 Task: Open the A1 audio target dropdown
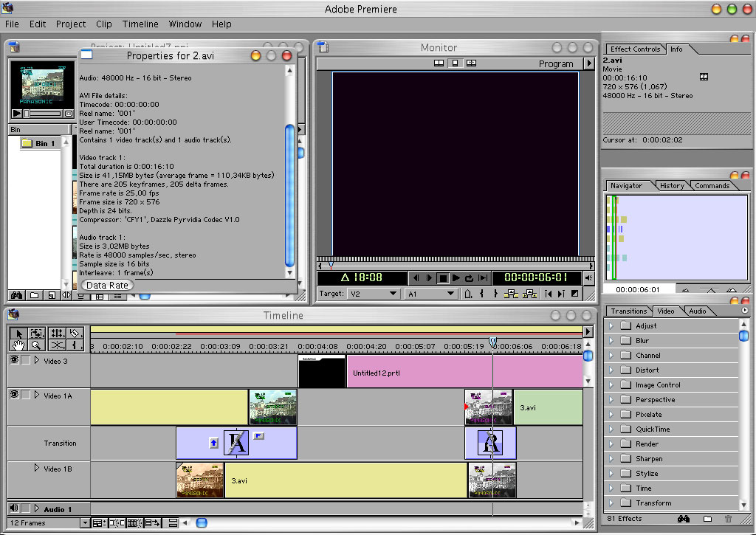(x=430, y=294)
